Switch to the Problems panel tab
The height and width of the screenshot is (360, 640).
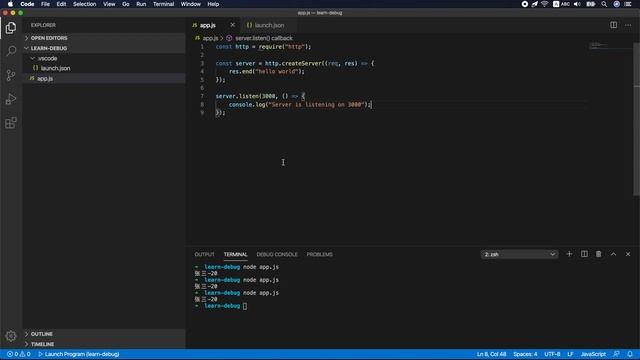click(x=320, y=254)
